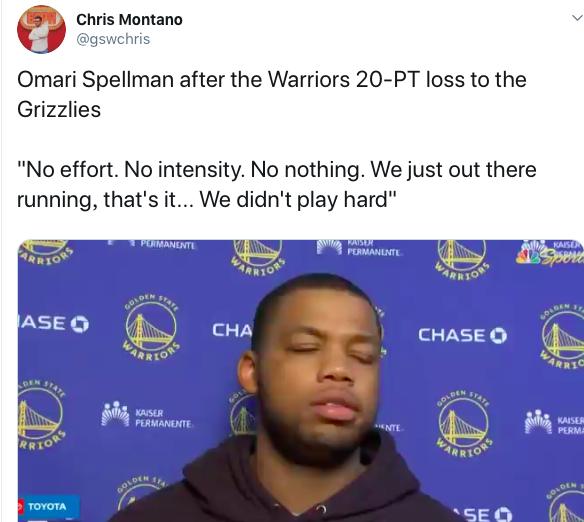The height and width of the screenshot is (522, 584).
Task: Click the NBC Sports peacock watermark
Action: [549, 253]
